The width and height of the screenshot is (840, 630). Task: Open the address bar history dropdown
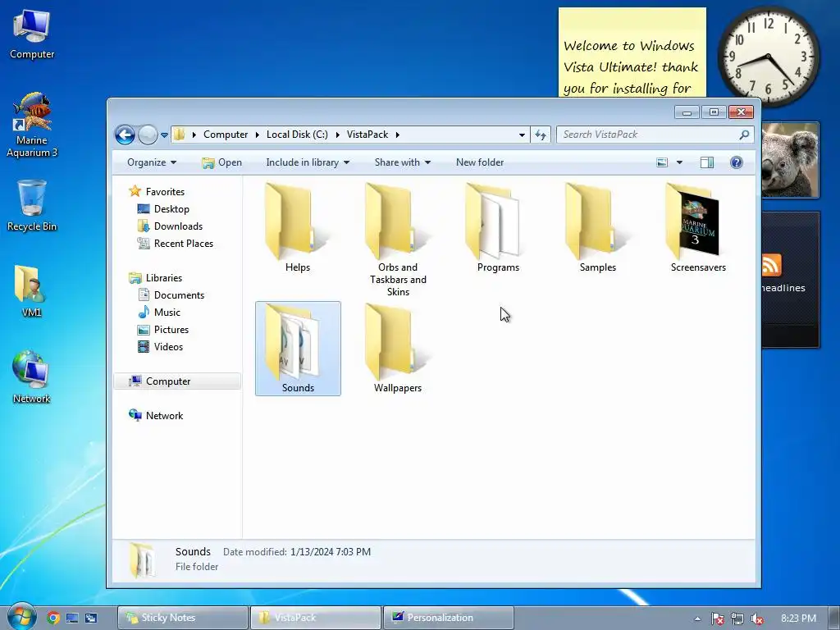(x=522, y=135)
